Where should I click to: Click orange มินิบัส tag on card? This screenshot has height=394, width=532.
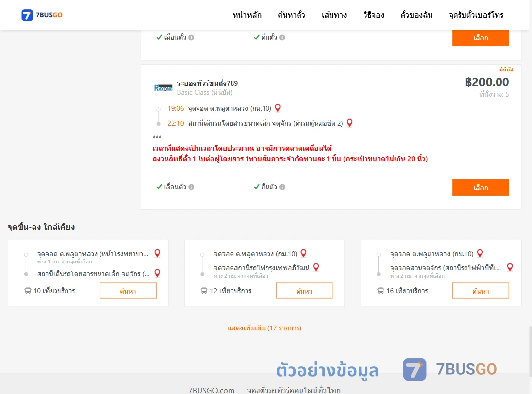coord(506,69)
